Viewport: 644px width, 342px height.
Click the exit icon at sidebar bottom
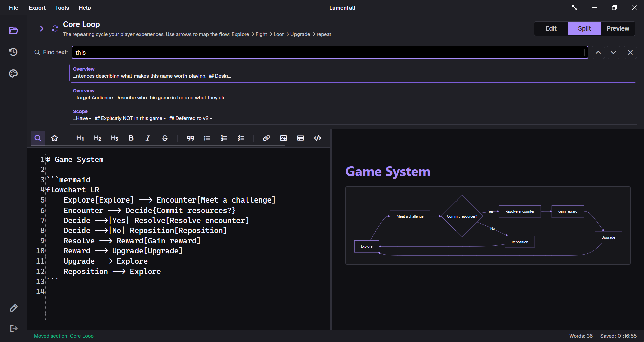point(14,328)
